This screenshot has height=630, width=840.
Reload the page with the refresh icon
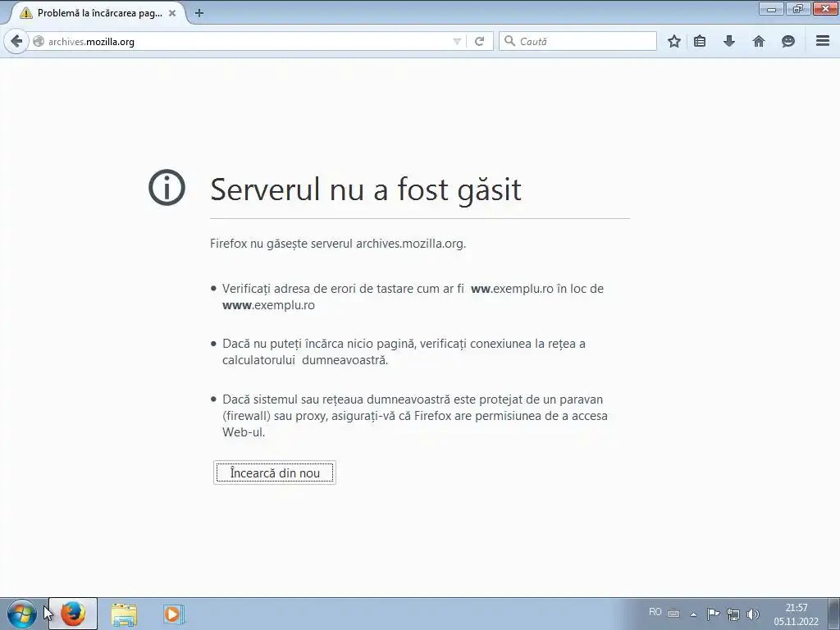(479, 41)
